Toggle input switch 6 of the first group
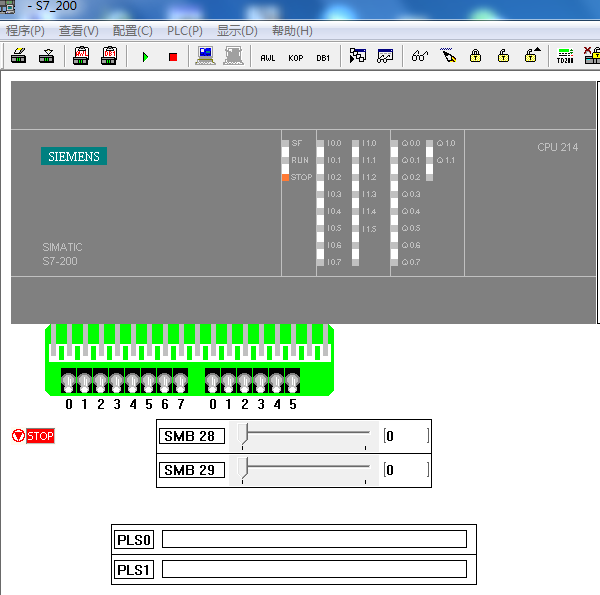This screenshot has height=595, width=600. (x=165, y=381)
